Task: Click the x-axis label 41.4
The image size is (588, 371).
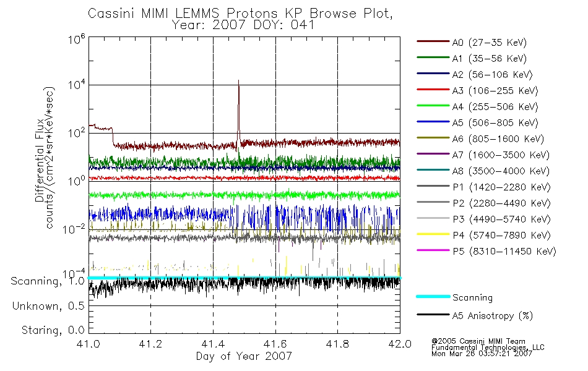Action: [x=213, y=344]
